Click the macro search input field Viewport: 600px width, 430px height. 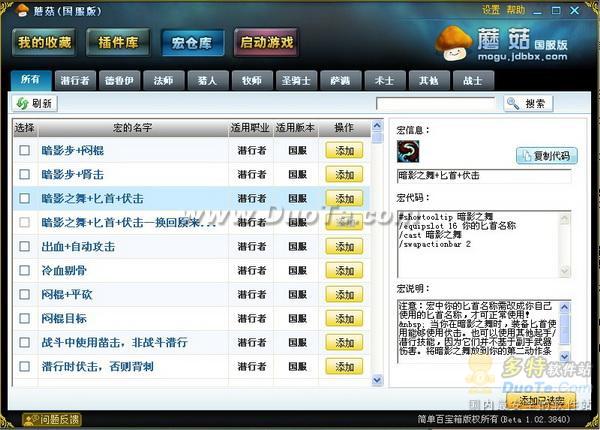click(437, 103)
